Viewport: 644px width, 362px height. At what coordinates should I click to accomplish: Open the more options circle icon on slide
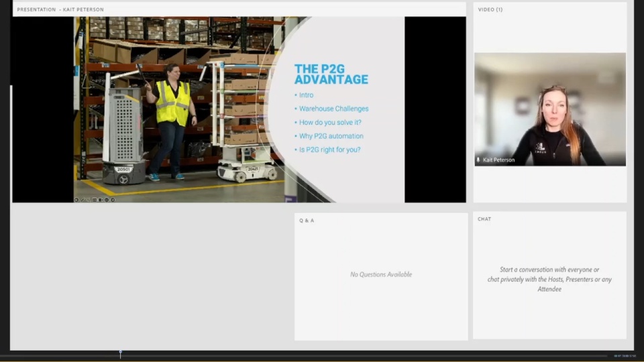tap(107, 200)
